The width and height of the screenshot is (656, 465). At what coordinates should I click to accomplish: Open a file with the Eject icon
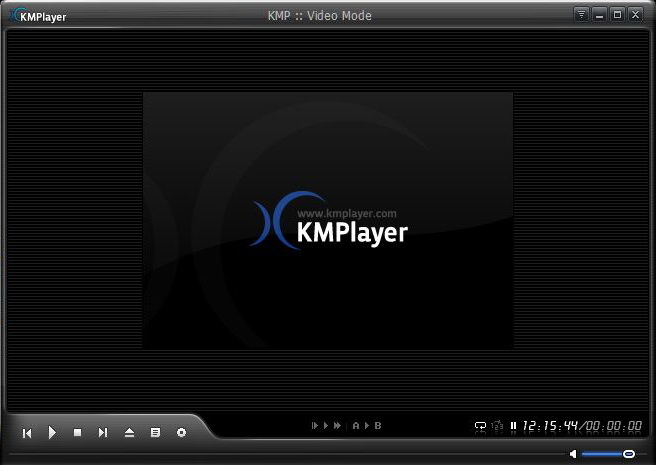129,432
